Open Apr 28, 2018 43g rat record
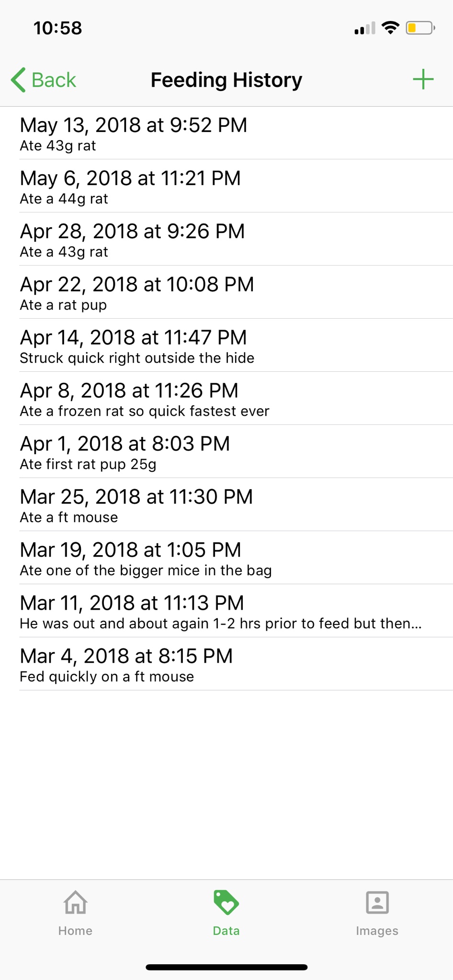Image resolution: width=453 pixels, height=980 pixels. 226,239
